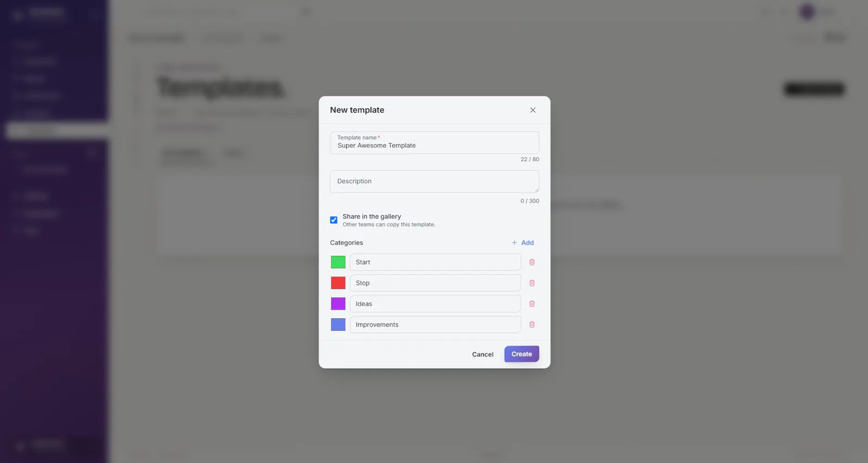The height and width of the screenshot is (463, 868).
Task: Edit the Stop category name field
Action: coord(435,283)
